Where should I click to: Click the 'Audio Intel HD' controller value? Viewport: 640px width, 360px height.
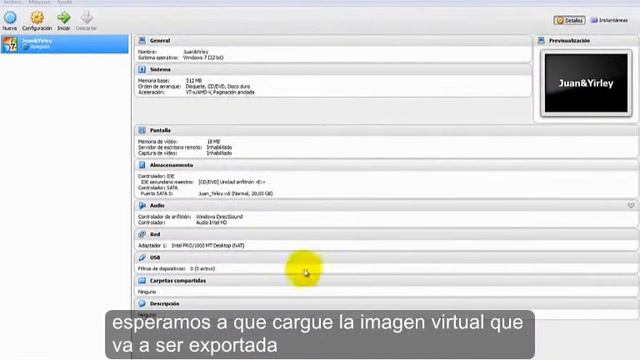tap(211, 222)
